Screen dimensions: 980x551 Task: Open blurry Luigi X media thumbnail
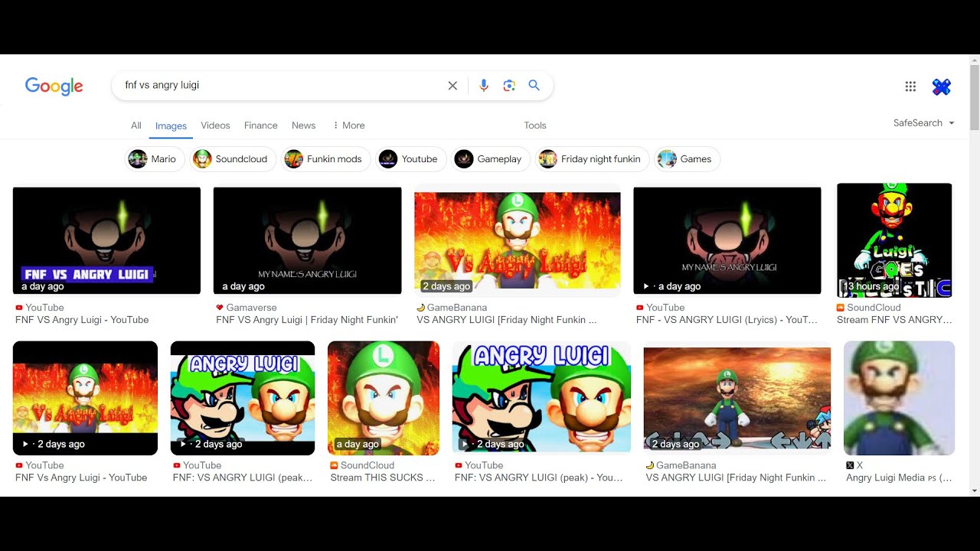tap(899, 398)
